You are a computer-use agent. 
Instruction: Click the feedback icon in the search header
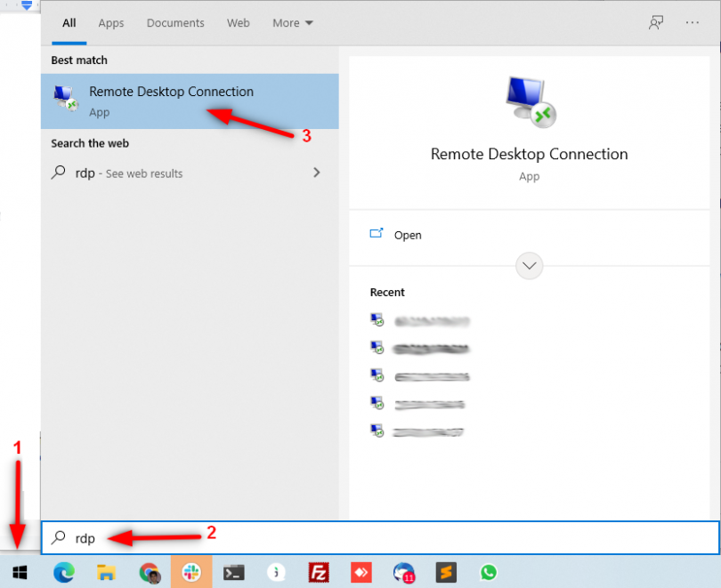click(656, 23)
